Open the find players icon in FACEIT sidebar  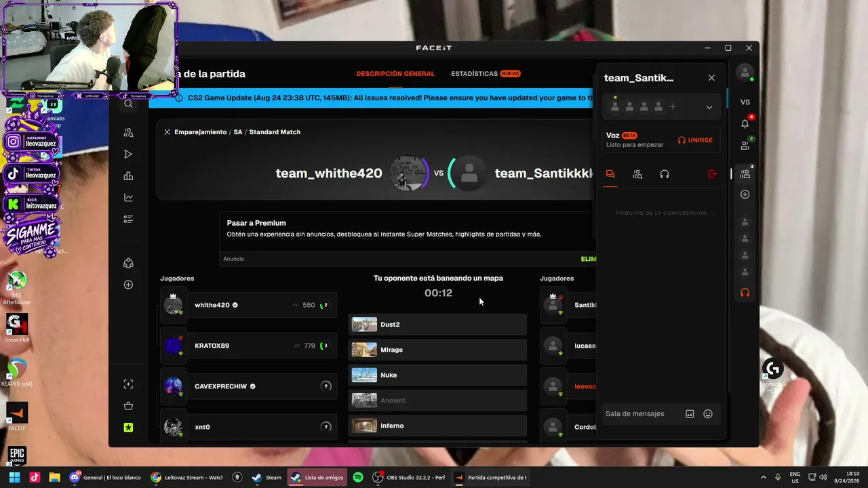(128, 133)
